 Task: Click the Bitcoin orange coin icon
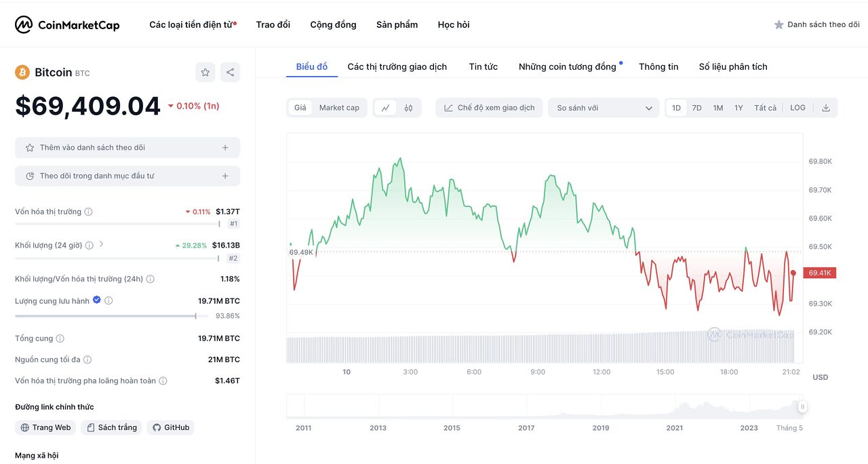22,73
